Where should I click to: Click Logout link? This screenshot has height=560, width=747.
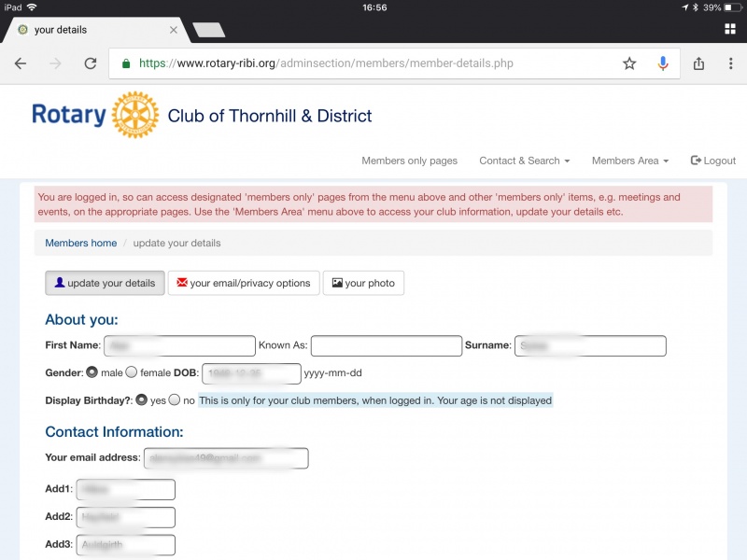[x=713, y=161]
